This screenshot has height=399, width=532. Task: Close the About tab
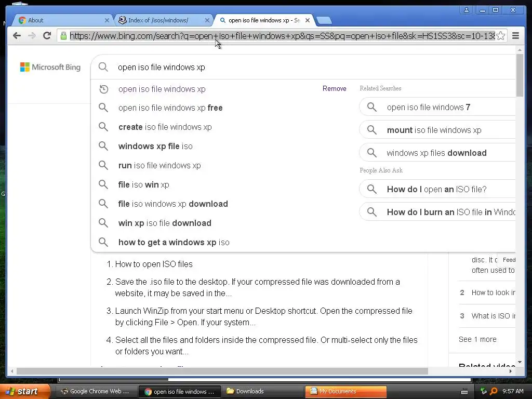point(107,20)
